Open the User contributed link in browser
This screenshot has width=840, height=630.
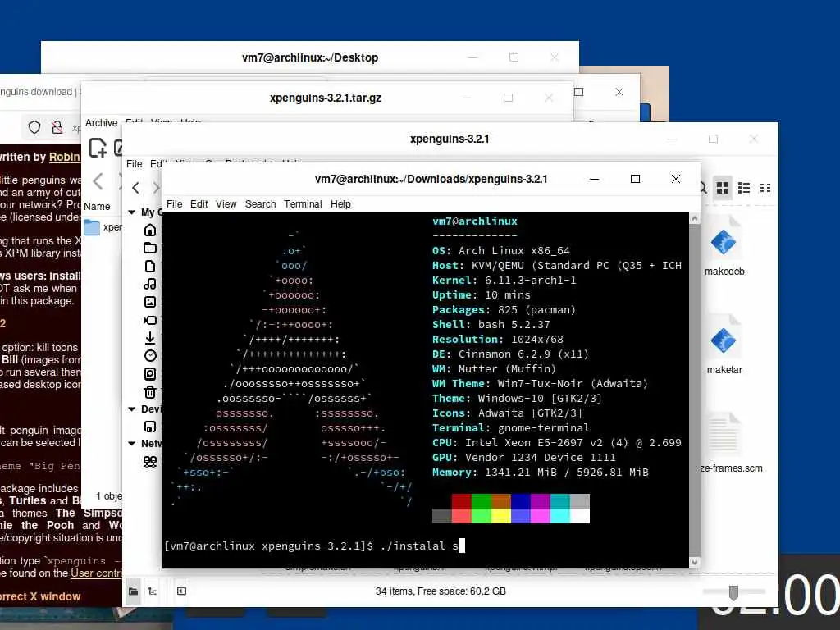tap(97, 573)
